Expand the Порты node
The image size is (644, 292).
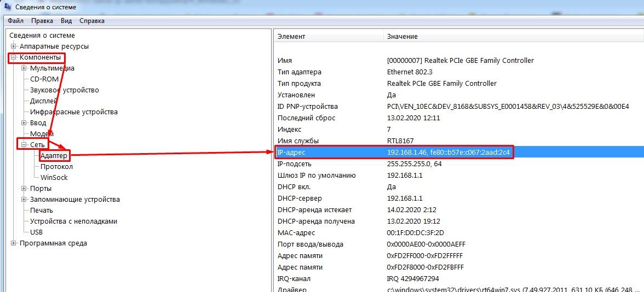[24, 188]
